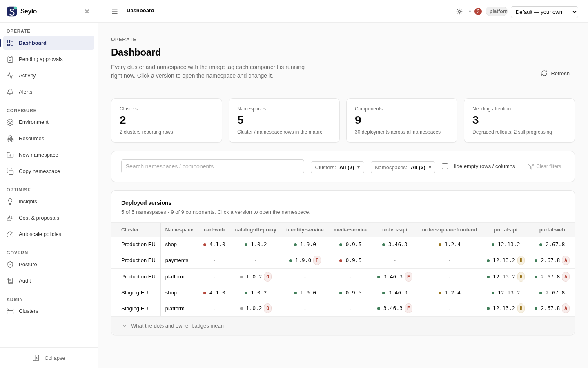Click the F owner badge in payments row
This screenshot has height=368, width=588.
(x=317, y=260)
